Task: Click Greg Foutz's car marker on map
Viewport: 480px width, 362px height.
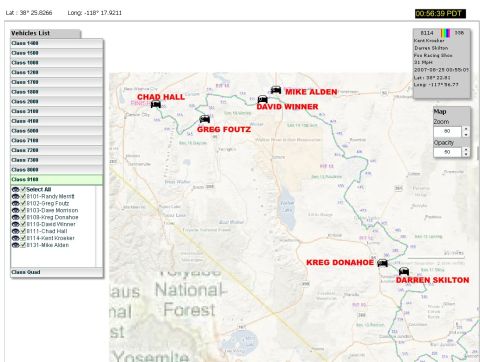Action: [x=205, y=119]
